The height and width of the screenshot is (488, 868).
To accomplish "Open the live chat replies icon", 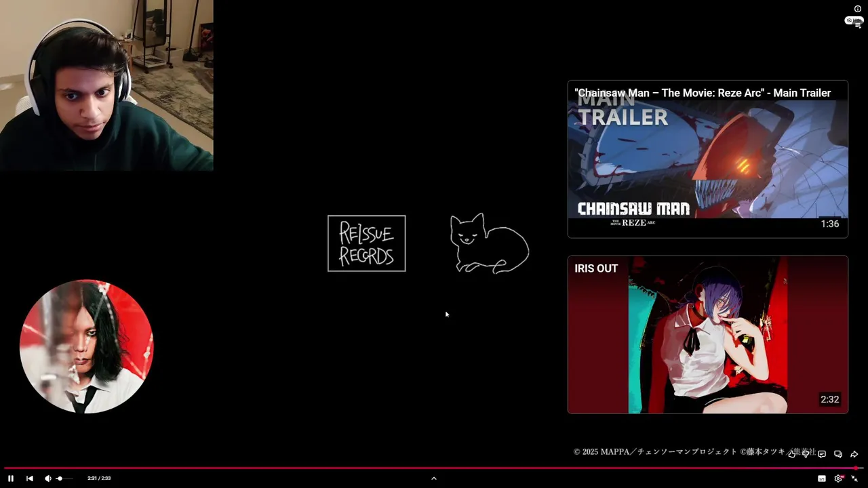I will tap(838, 454).
